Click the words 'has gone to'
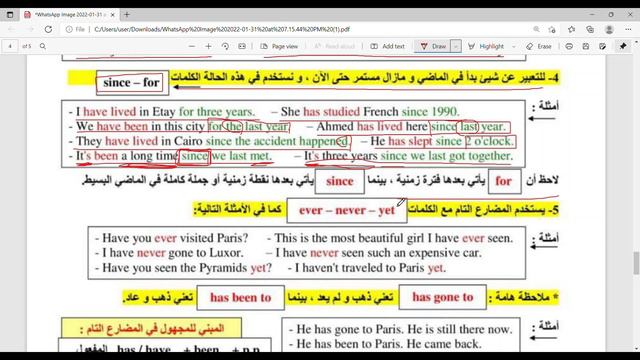This screenshot has width=640, height=360. (x=443, y=297)
